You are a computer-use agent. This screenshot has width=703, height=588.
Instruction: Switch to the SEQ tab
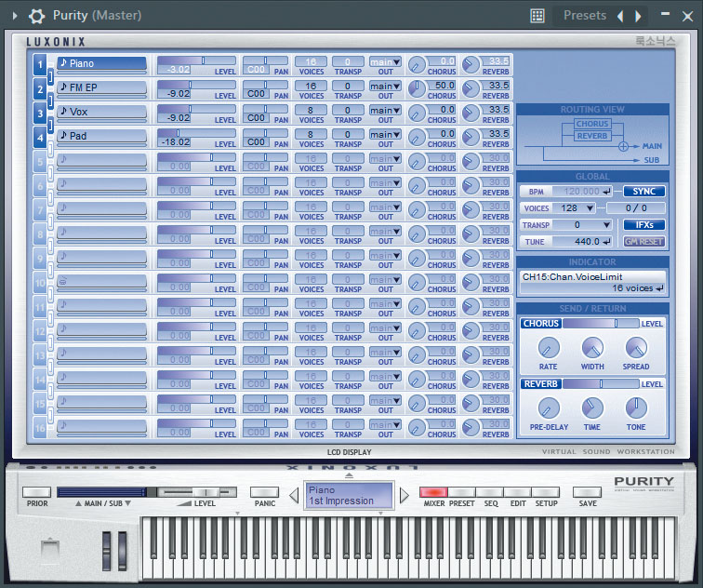(x=489, y=492)
